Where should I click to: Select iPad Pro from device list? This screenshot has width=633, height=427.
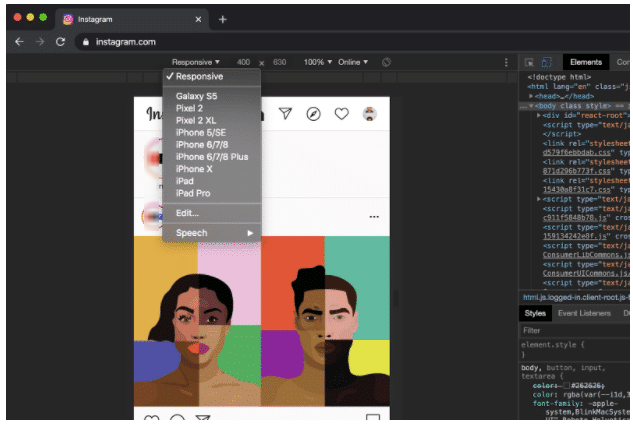tap(212, 193)
